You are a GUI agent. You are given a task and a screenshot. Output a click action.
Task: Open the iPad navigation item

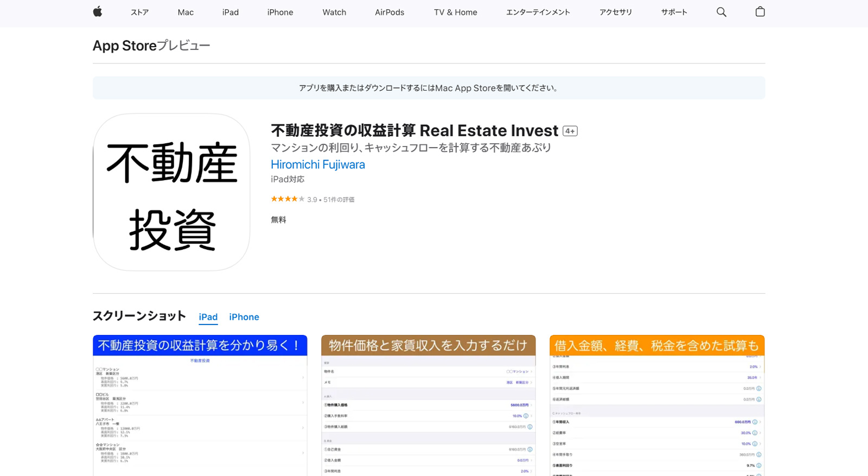(x=231, y=12)
